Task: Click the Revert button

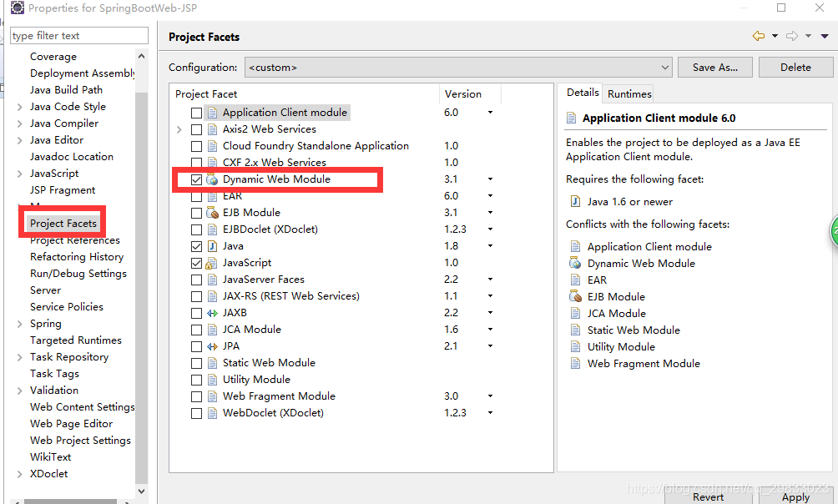Action: 708,497
